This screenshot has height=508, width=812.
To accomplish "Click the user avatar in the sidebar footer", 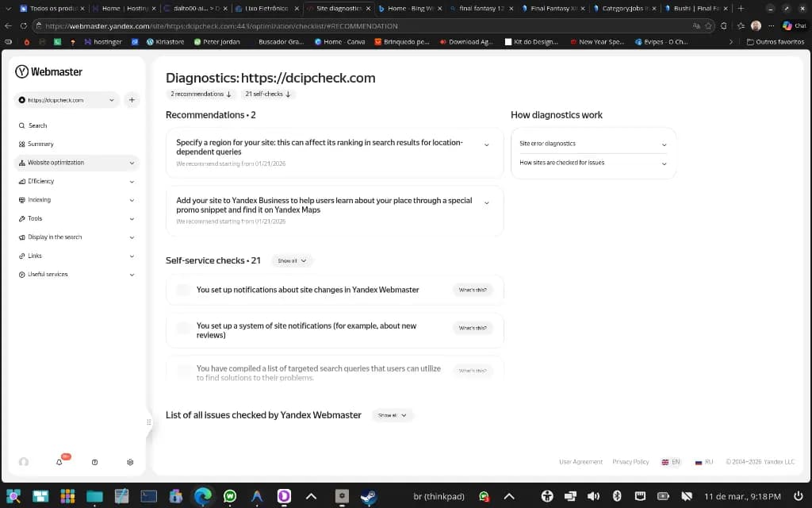I will (x=24, y=462).
